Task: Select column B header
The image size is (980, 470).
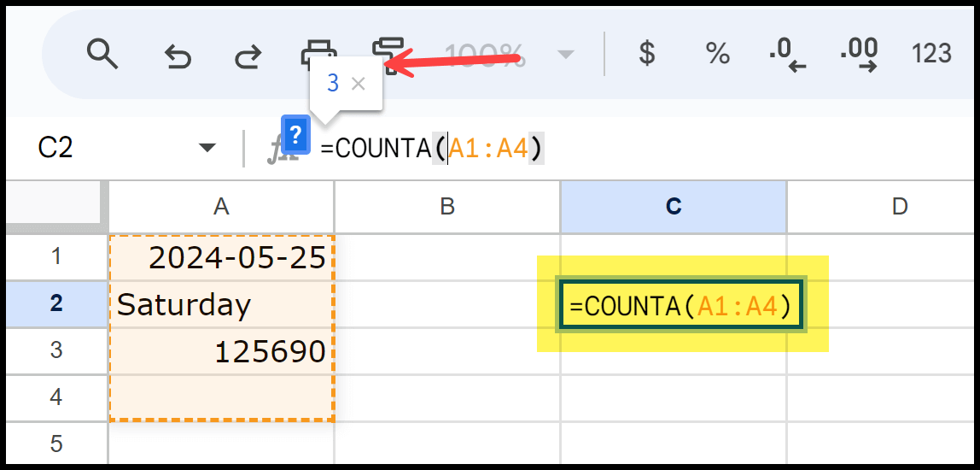Action: click(x=446, y=207)
